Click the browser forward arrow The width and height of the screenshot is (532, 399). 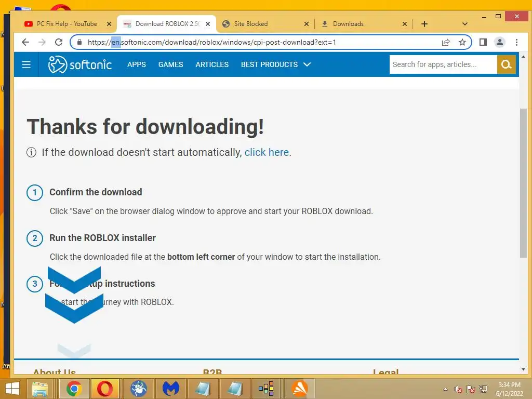[x=42, y=42]
